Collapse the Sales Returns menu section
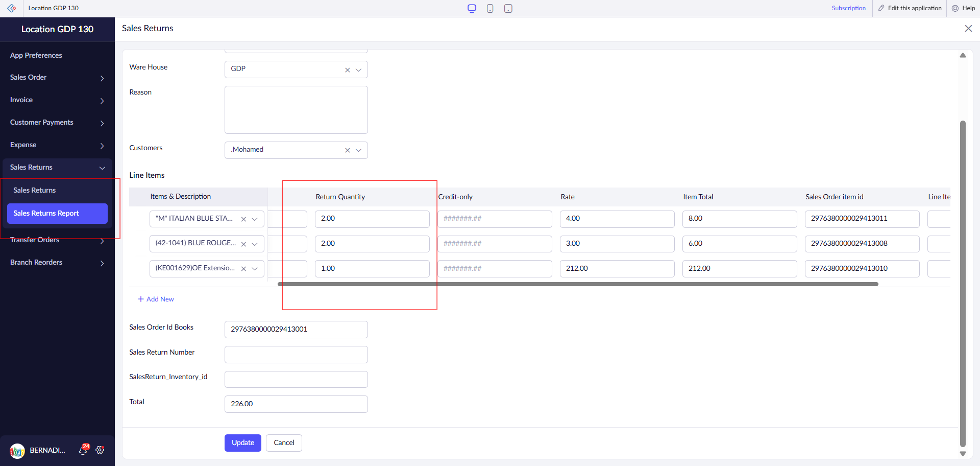The height and width of the screenshot is (466, 980). 57,168
